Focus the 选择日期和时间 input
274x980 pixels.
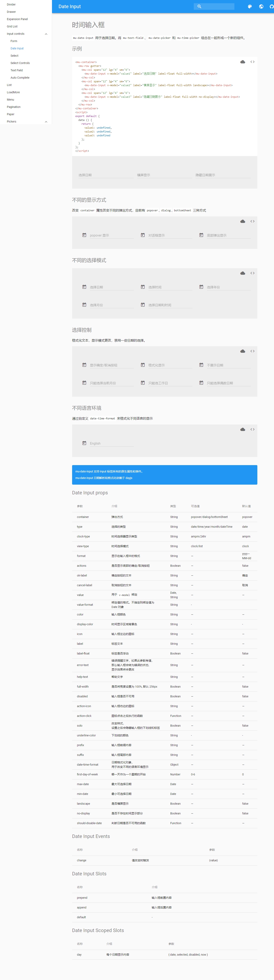[x=170, y=305]
